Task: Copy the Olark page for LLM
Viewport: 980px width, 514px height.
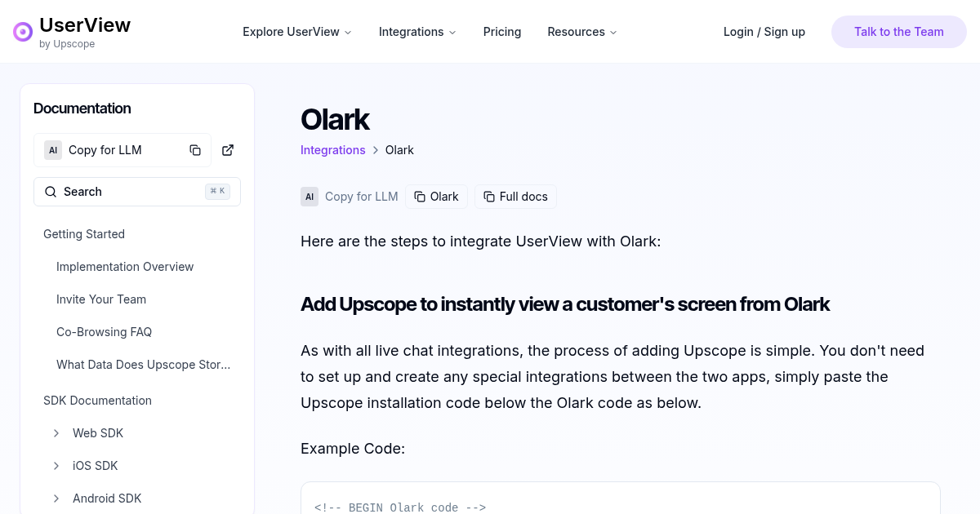Action: click(x=436, y=197)
